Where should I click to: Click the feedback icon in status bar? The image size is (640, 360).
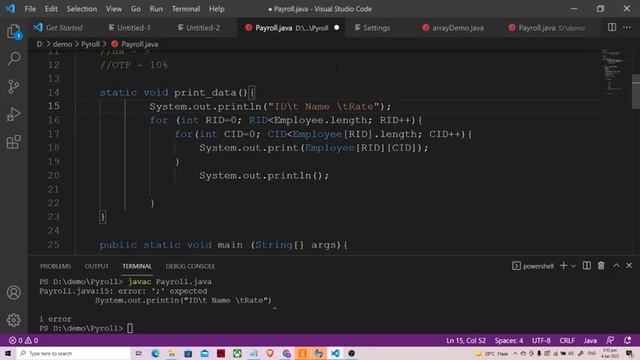coord(610,340)
